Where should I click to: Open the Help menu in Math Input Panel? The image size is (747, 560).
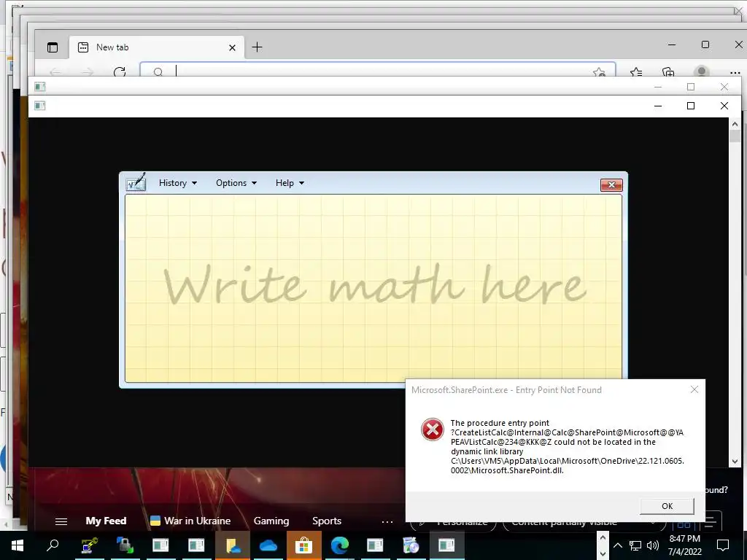(x=290, y=183)
